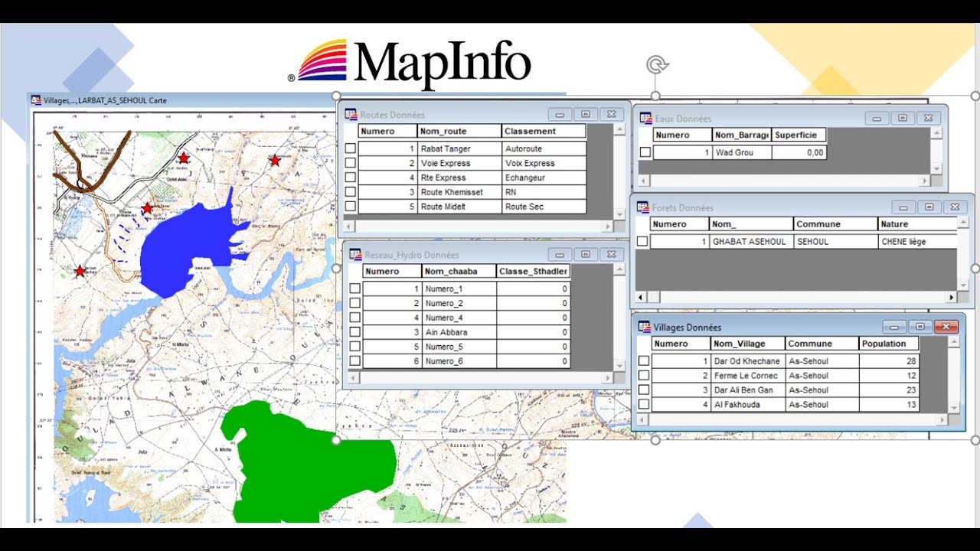Select the Echangeur classement cell

pos(544,178)
